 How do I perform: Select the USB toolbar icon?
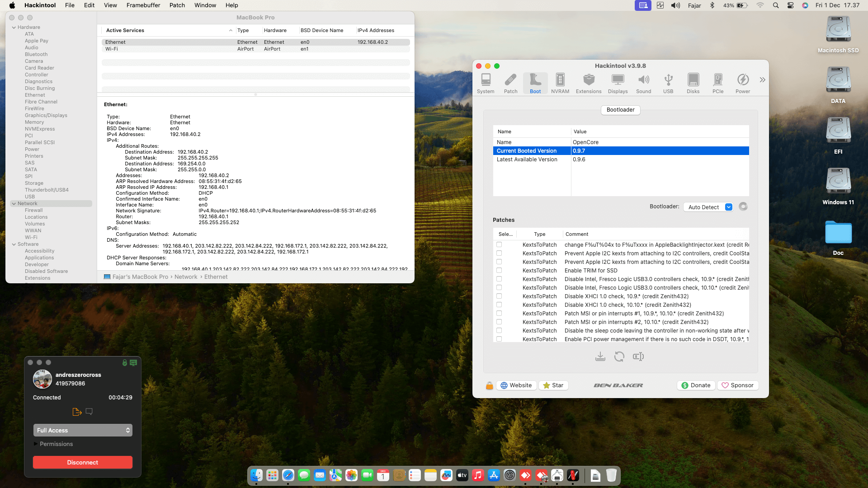click(x=668, y=83)
